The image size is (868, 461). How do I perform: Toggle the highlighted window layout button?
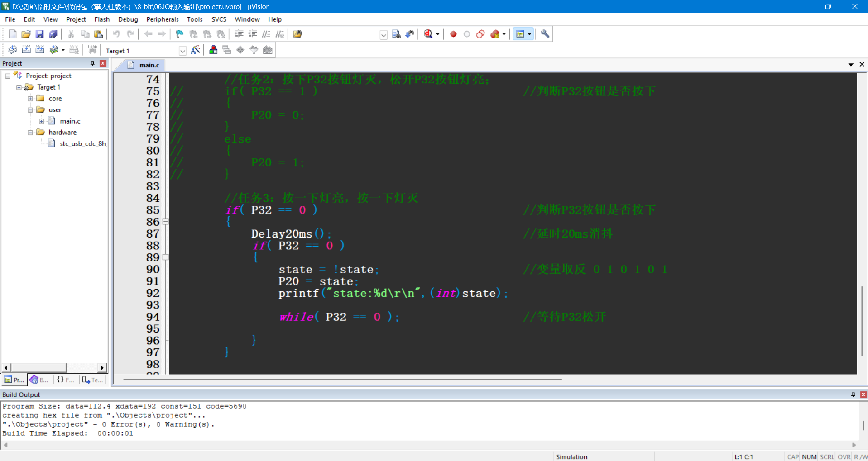click(520, 34)
